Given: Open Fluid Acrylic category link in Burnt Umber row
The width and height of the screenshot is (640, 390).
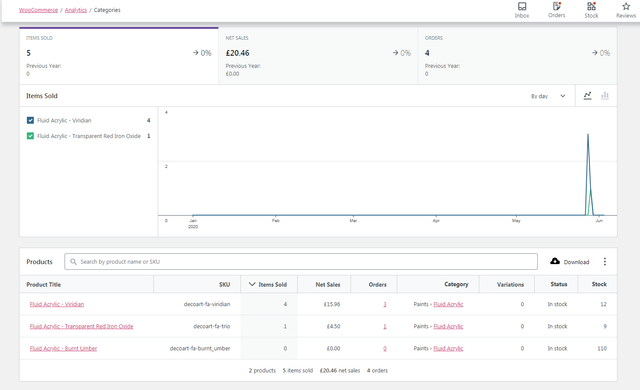Looking at the screenshot, I should [x=448, y=348].
